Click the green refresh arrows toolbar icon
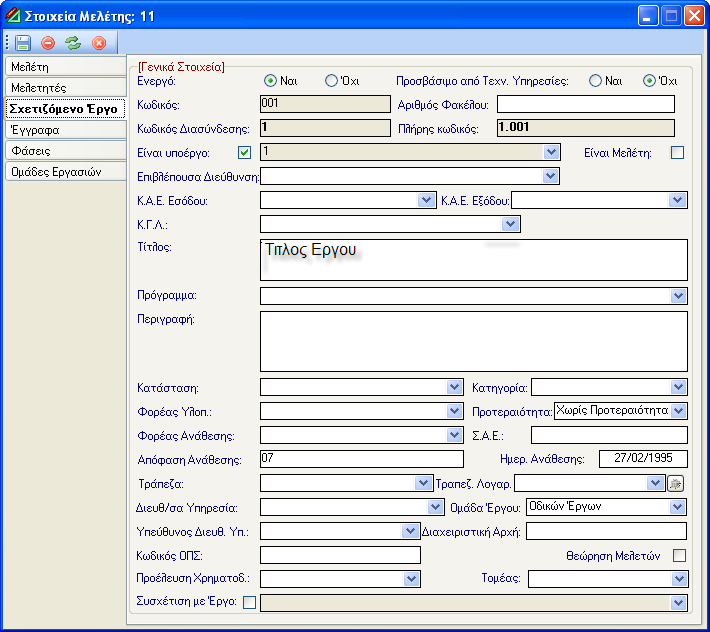This screenshot has width=710, height=632. (73, 43)
